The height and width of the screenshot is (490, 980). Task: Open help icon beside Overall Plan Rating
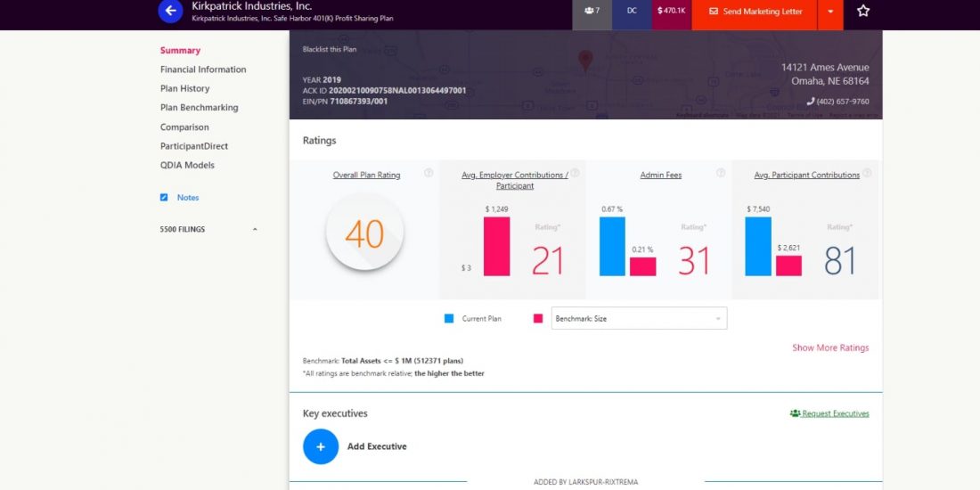[429, 173]
